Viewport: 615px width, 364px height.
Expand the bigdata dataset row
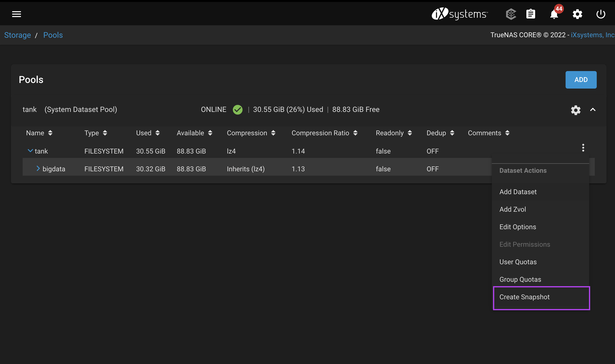tap(38, 168)
